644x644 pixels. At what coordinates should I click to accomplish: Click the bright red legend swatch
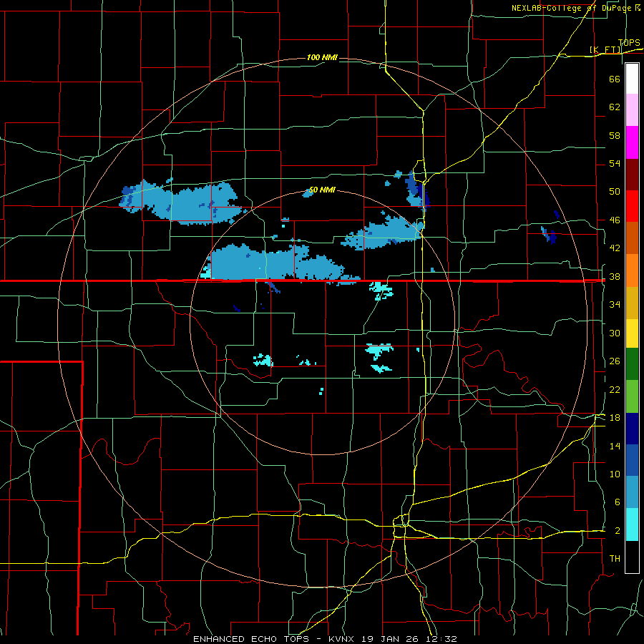pyautogui.click(x=632, y=206)
